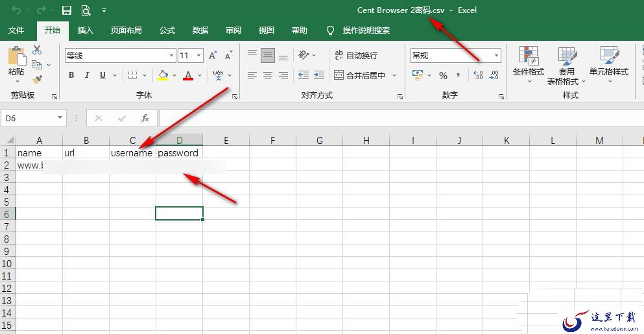Toggle Bold formatting

coord(71,75)
